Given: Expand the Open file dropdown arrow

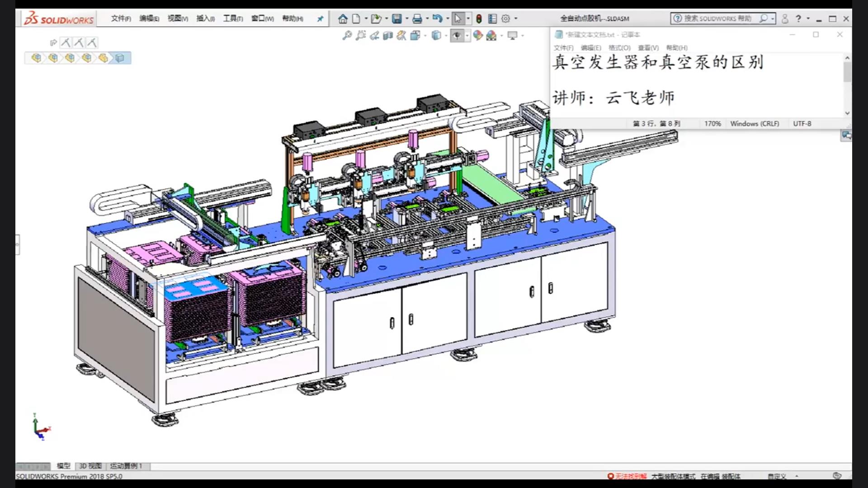Looking at the screenshot, I should [386, 19].
